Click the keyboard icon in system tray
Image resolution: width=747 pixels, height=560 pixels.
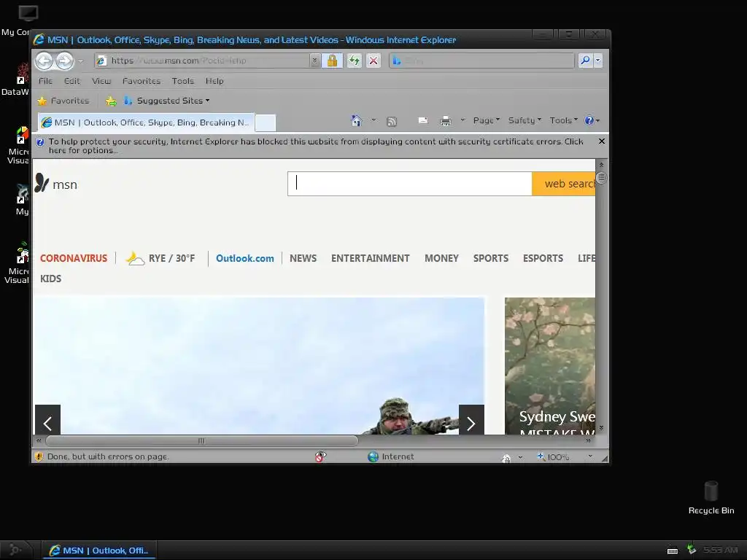coord(672,551)
